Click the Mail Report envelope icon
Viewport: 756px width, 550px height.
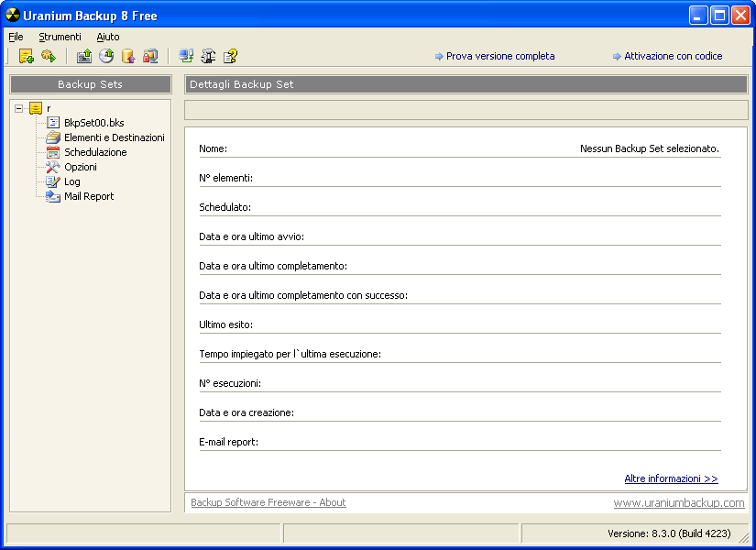[x=53, y=196]
